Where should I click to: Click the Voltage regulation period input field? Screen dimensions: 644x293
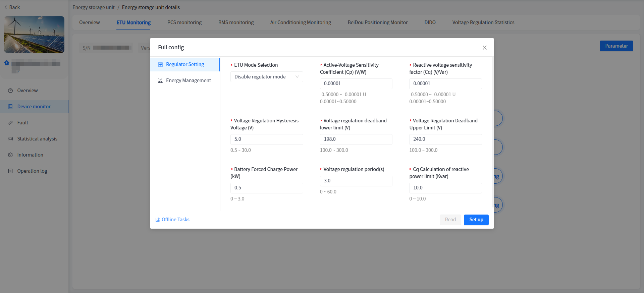pyautogui.click(x=356, y=181)
